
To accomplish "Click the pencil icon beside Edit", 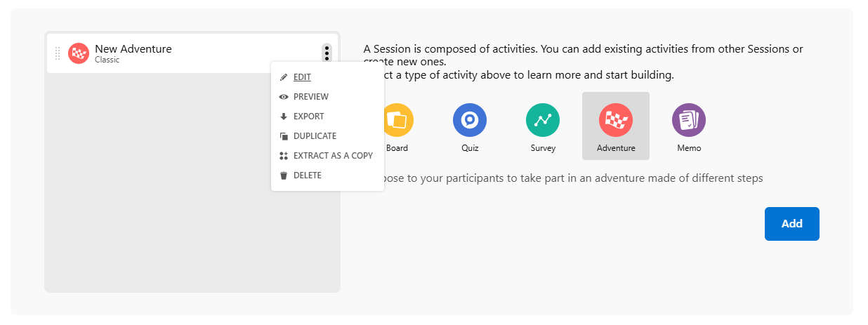I will click(284, 77).
